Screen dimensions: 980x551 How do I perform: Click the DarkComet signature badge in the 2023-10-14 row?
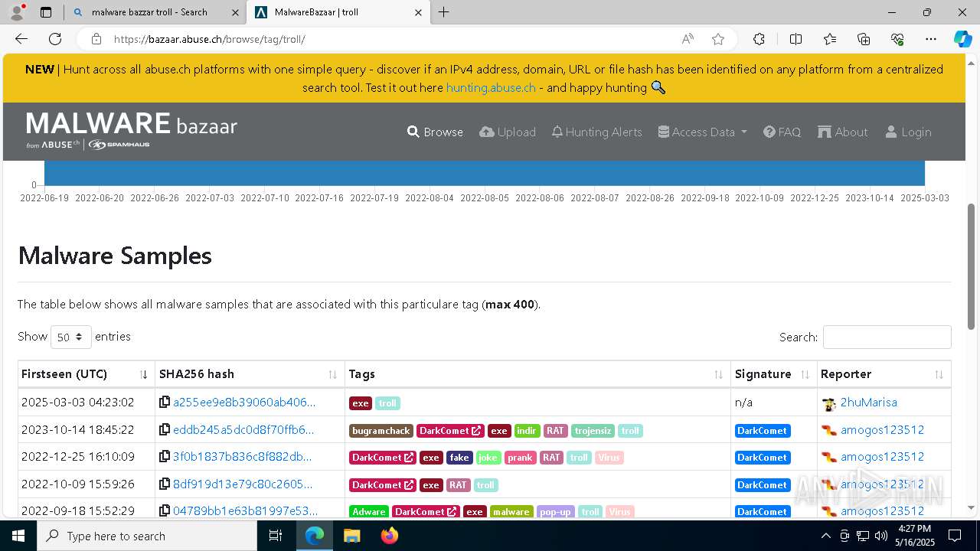[x=763, y=430]
